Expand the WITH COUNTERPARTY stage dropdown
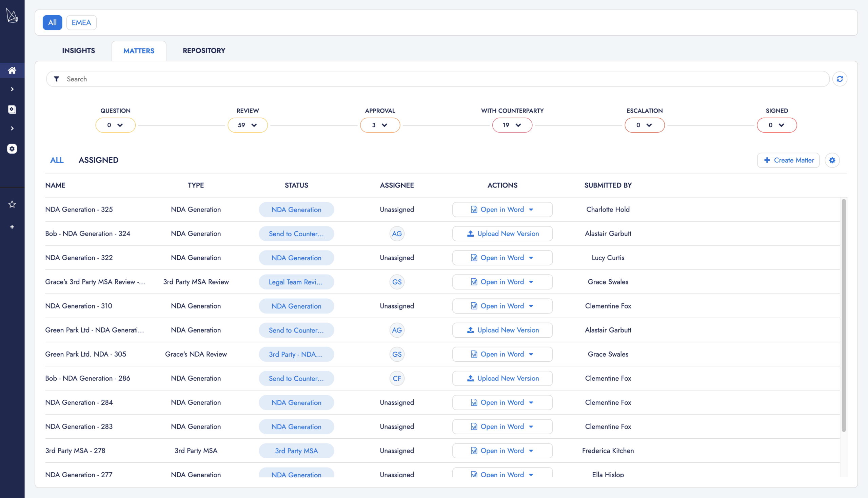The width and height of the screenshot is (868, 498). 512,125
